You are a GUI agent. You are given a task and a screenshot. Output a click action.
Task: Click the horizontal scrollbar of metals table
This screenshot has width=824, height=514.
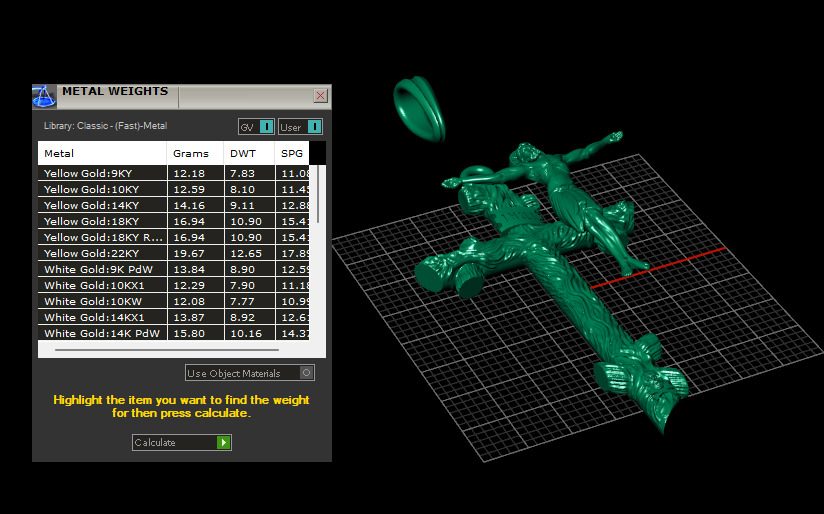167,349
